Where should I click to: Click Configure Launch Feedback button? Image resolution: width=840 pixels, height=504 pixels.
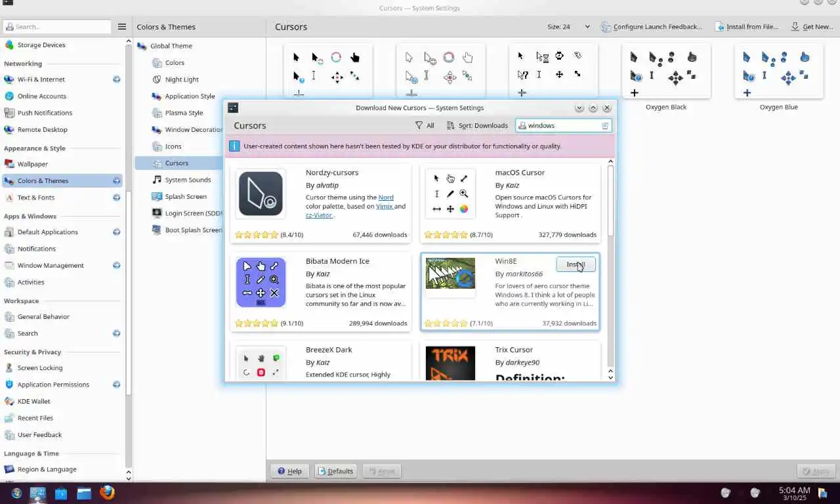click(x=651, y=27)
